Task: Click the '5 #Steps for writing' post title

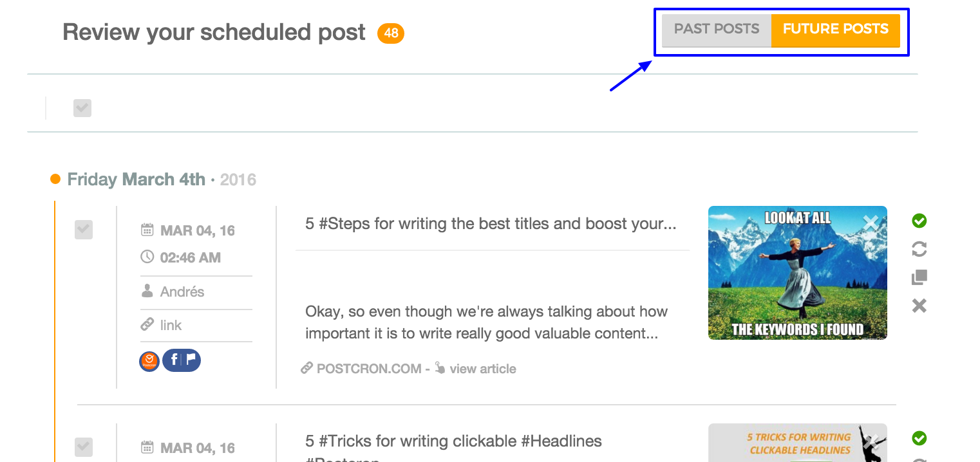Action: (491, 224)
